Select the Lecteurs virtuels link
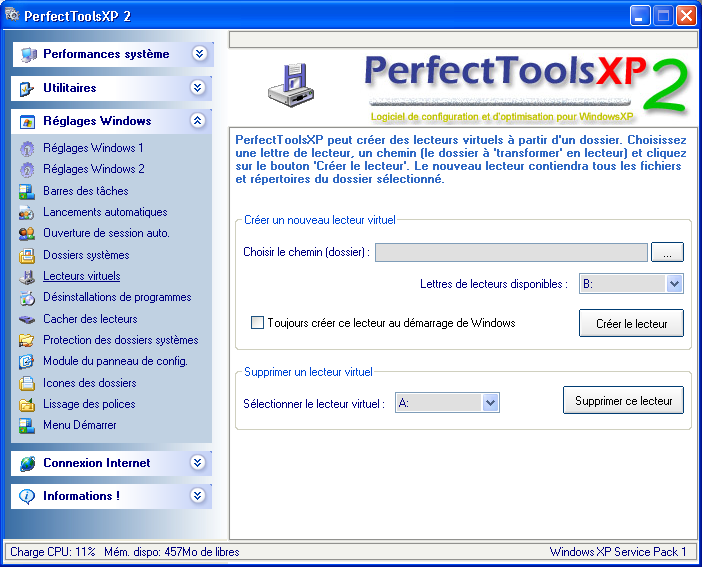The width and height of the screenshot is (702, 567). point(81,276)
